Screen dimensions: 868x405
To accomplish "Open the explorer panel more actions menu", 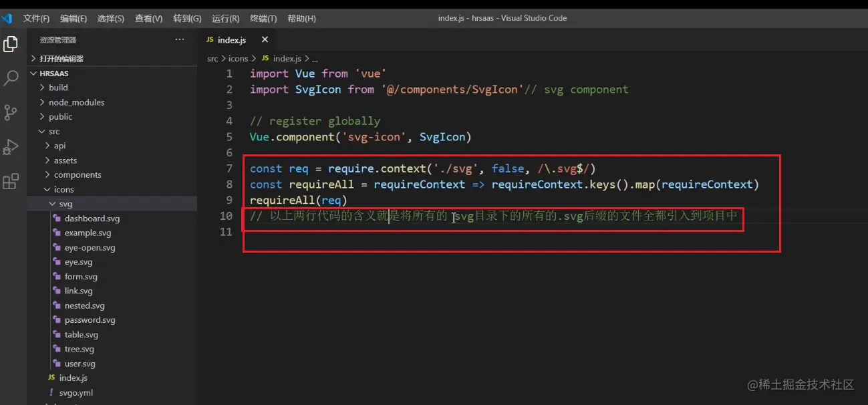I will pos(179,40).
